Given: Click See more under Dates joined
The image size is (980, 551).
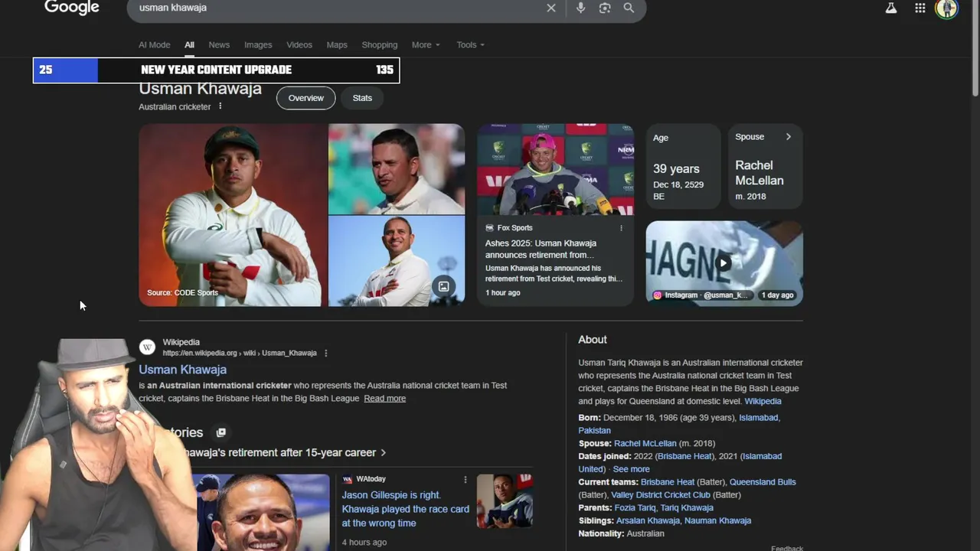Looking at the screenshot, I should click(631, 470).
